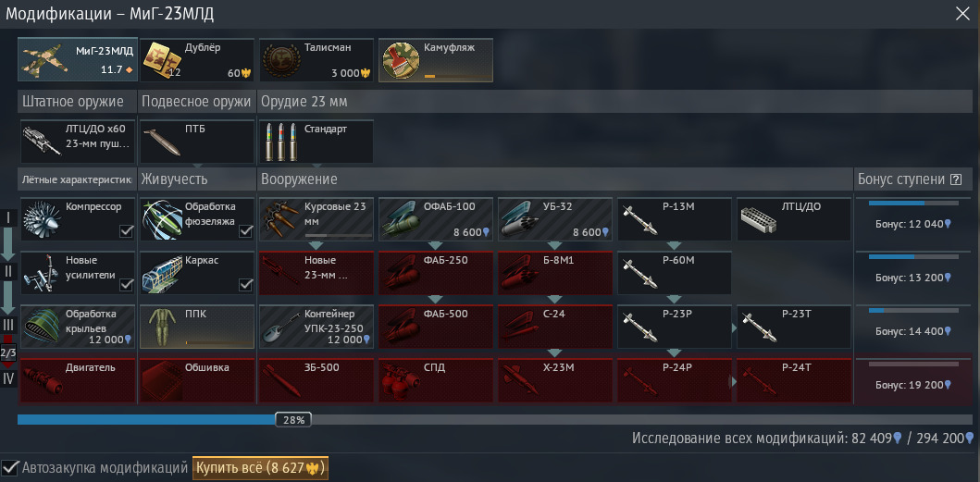Select the ЛТЦ/ДО countermeasures modification icon
980x482 pixels.
point(759,219)
